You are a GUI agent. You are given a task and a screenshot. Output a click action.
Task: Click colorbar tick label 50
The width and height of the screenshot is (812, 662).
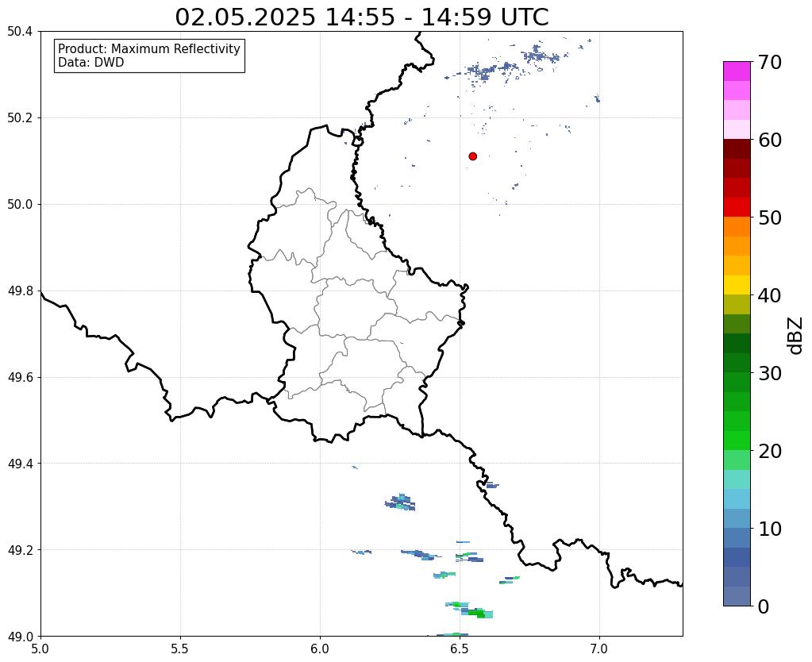(770, 217)
